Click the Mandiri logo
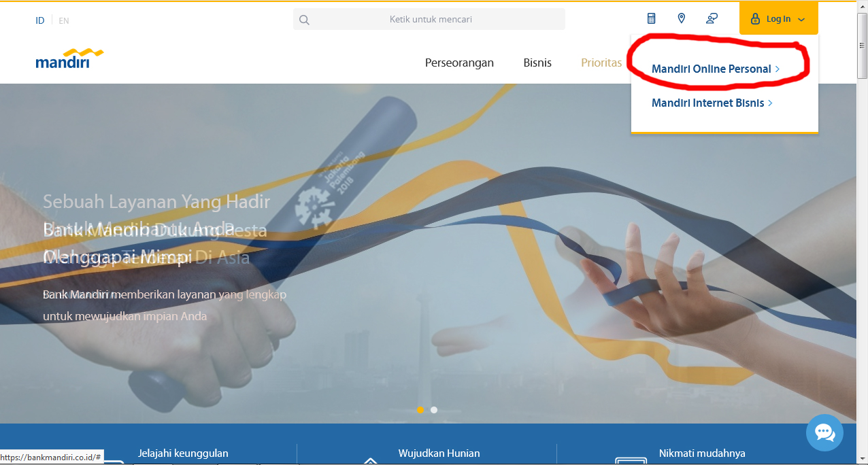This screenshot has width=868, height=465. (69, 59)
